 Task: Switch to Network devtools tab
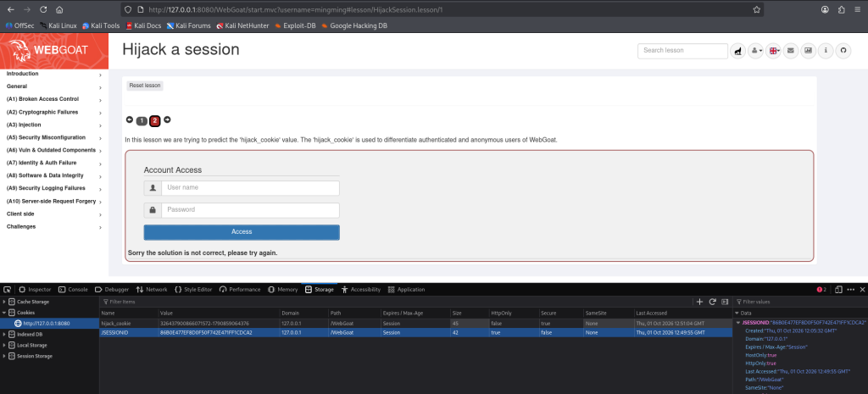pos(152,290)
